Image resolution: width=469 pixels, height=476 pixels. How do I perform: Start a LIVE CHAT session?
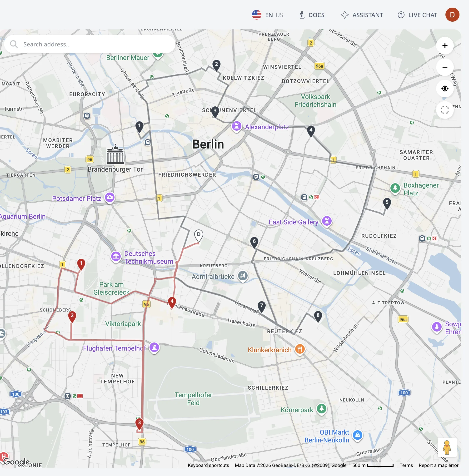tap(417, 15)
